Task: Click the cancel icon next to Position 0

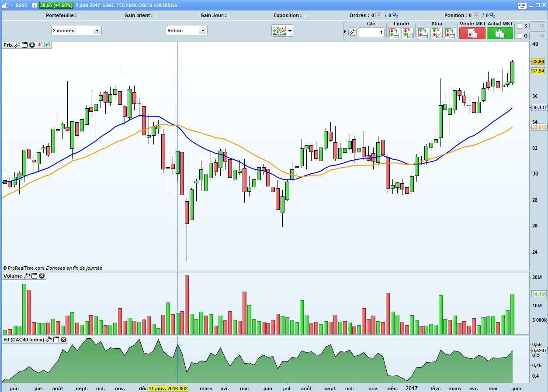Action: [475, 15]
